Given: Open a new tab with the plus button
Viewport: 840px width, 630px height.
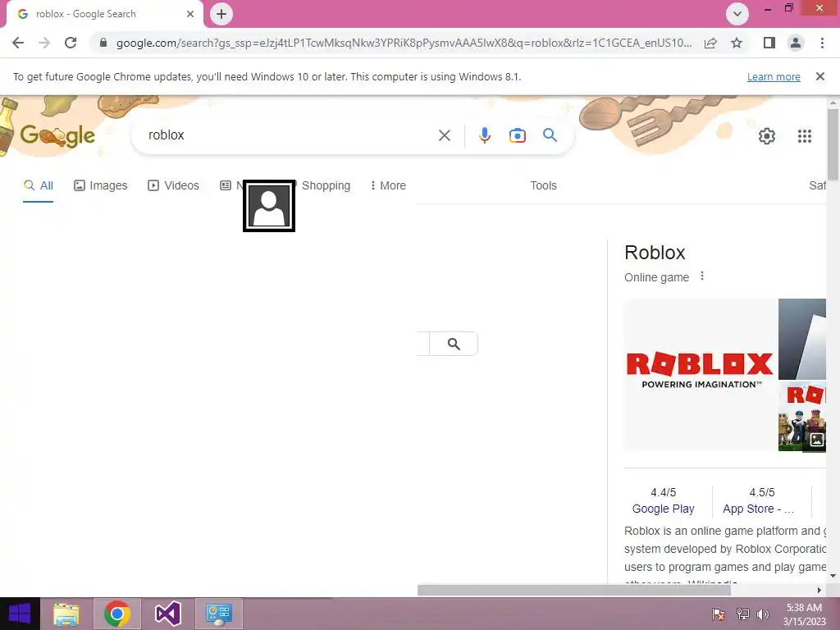Looking at the screenshot, I should 221,14.
